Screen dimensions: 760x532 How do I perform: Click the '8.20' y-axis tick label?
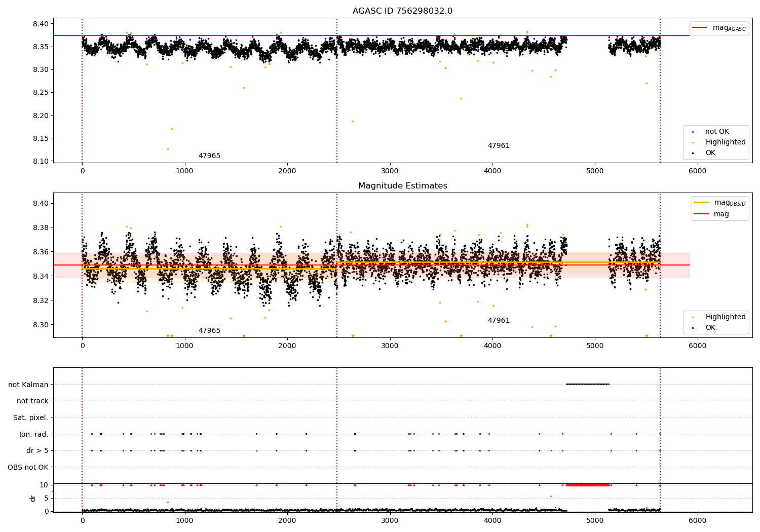(41, 116)
